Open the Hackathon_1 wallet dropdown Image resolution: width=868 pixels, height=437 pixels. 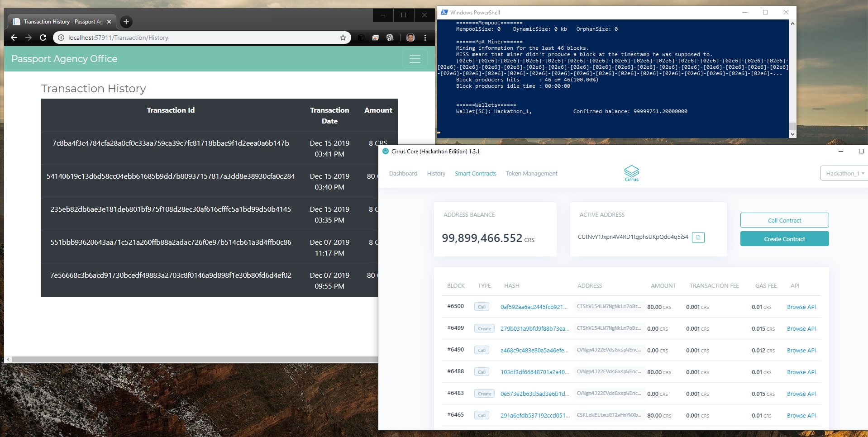pos(844,173)
